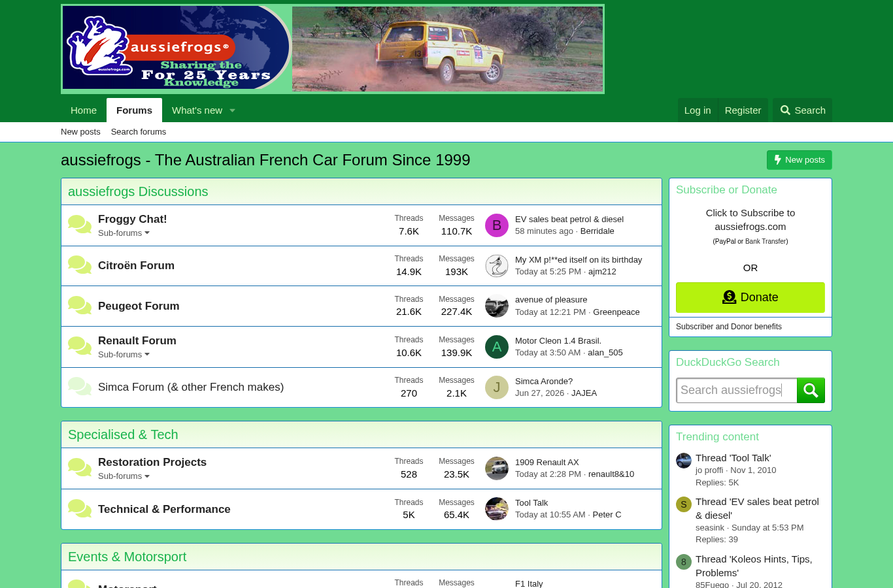Viewport: 893px width, 588px height.
Task: Expand Sub-forums under Renault Forum
Action: (x=124, y=355)
